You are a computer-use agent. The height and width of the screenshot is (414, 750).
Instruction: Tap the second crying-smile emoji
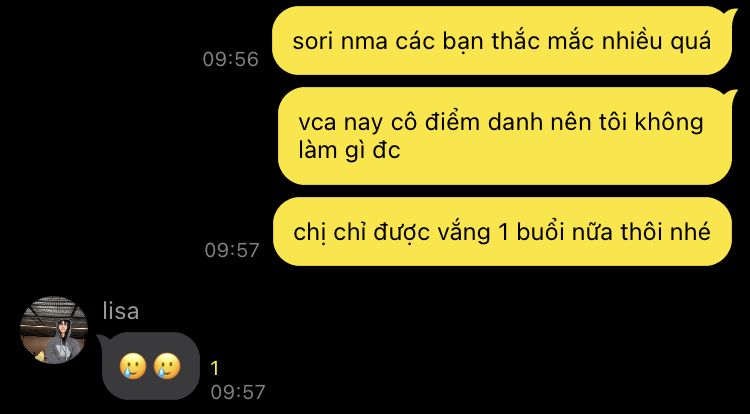(x=167, y=367)
